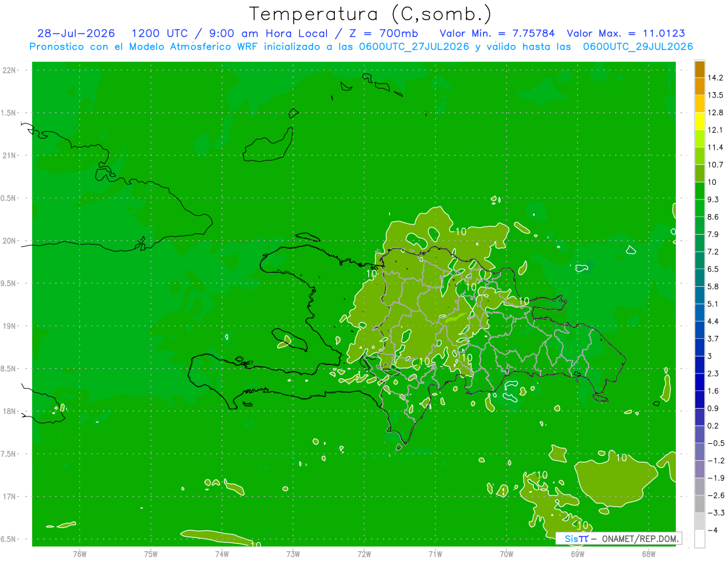Click the '21N' latitude label
This screenshot has height=562, width=728.
click(10, 155)
